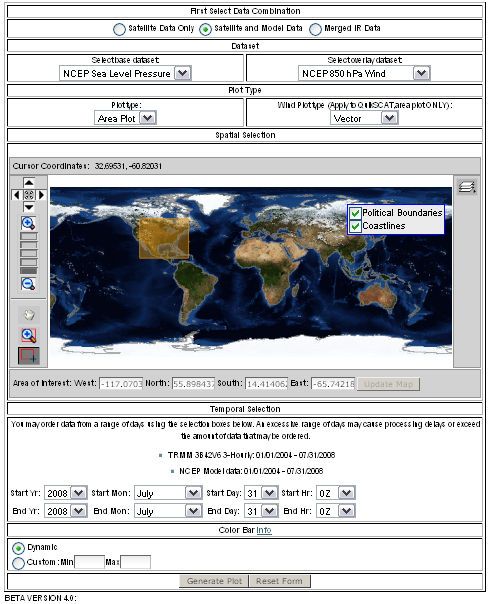This screenshot has width=492, height=604.
Task: Select the zoom-to-box magnifier tool
Action: [29, 335]
